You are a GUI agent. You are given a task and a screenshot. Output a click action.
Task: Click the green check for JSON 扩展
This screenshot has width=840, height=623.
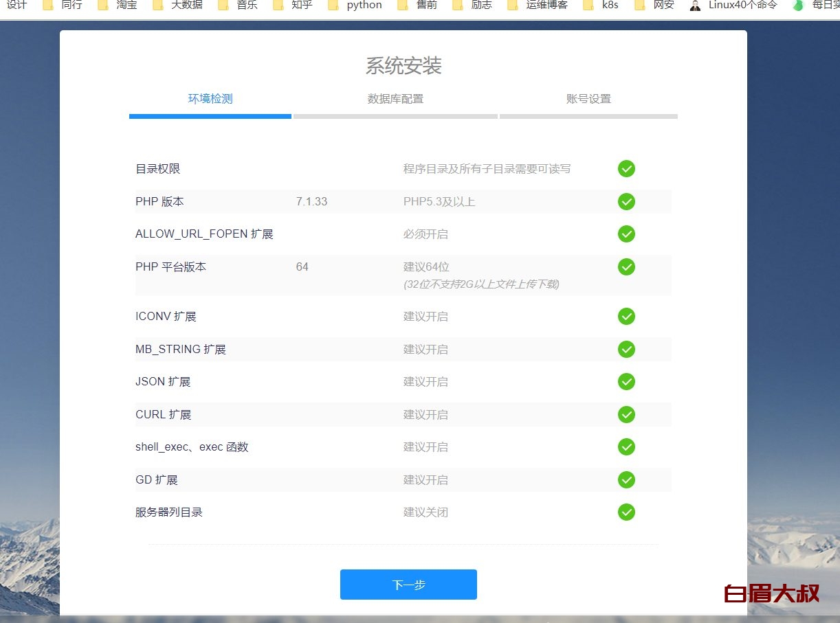pos(626,381)
